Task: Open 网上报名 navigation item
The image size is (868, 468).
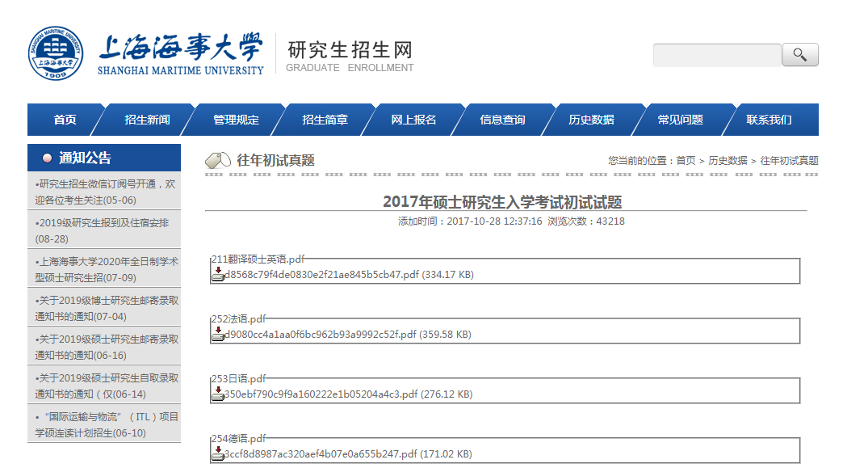Action: pyautogui.click(x=413, y=120)
